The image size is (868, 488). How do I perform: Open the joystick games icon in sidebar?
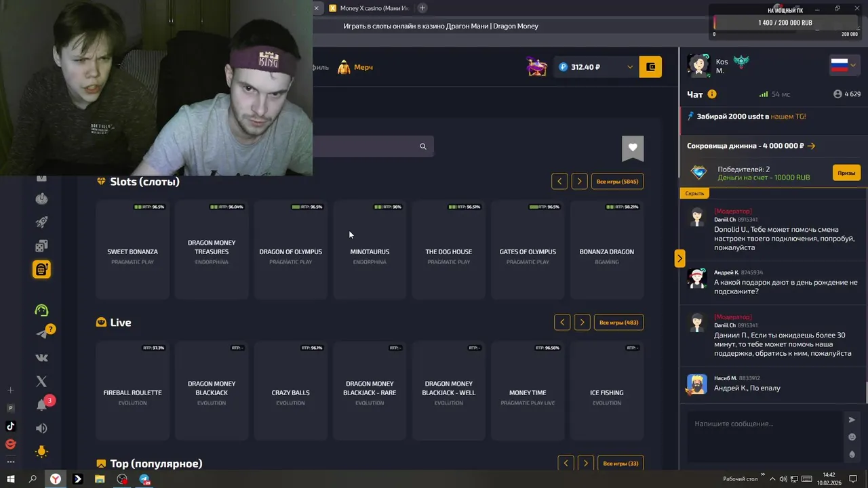pyautogui.click(x=41, y=199)
